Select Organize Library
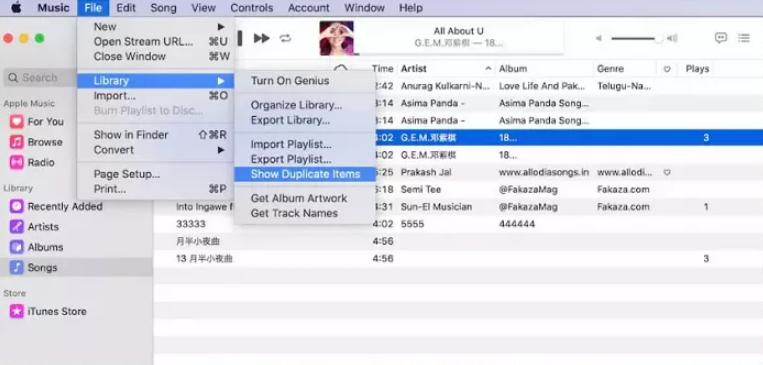 click(305, 105)
